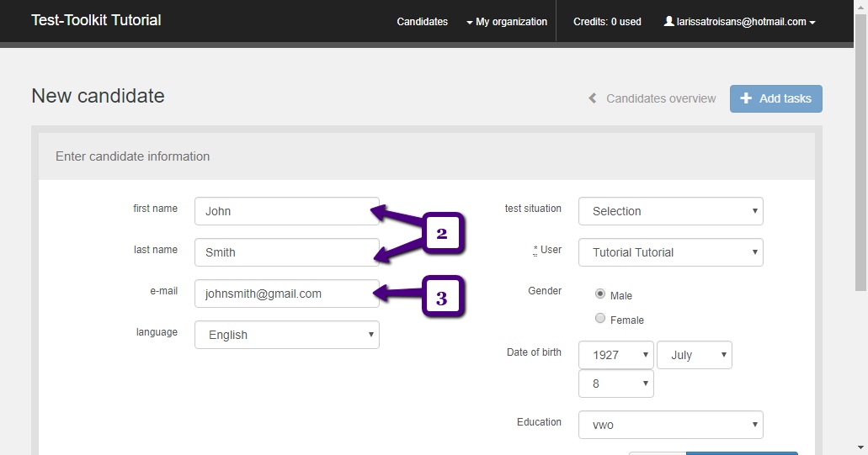Screen dimensions: 868x455
Task: Open the User dropdown showing Tutorial Tutorial
Action: (x=671, y=252)
